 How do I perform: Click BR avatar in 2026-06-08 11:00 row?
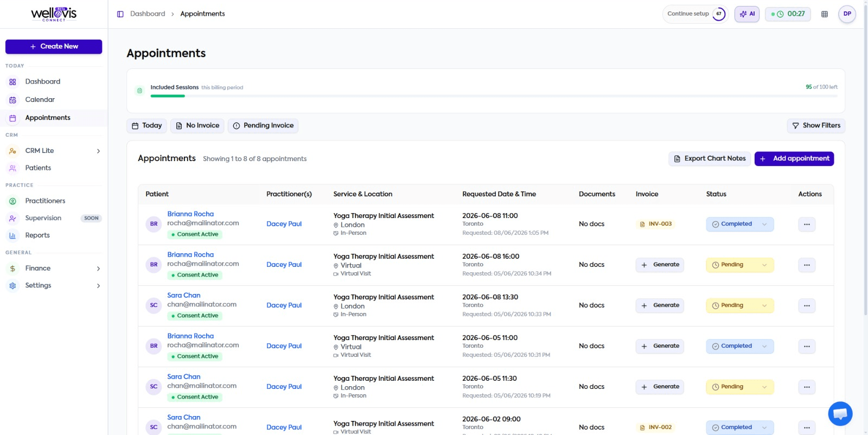[x=154, y=224]
